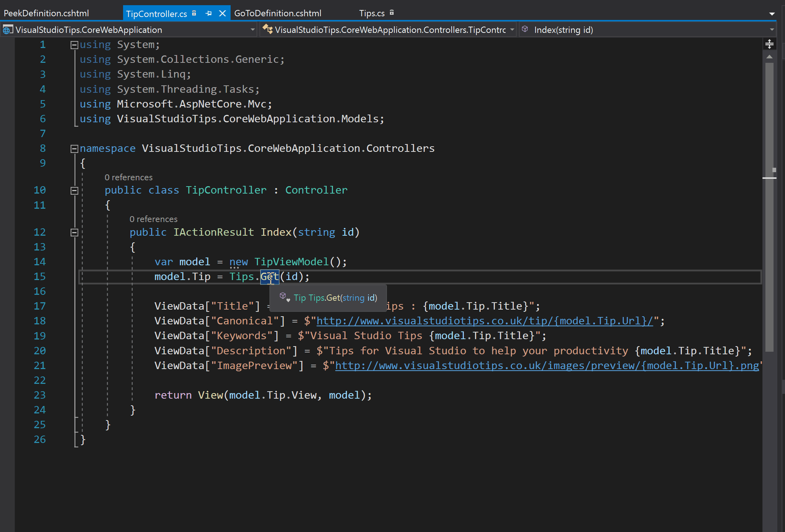Click the scrollbar up arrow
The image size is (785, 532).
pyautogui.click(x=769, y=56)
